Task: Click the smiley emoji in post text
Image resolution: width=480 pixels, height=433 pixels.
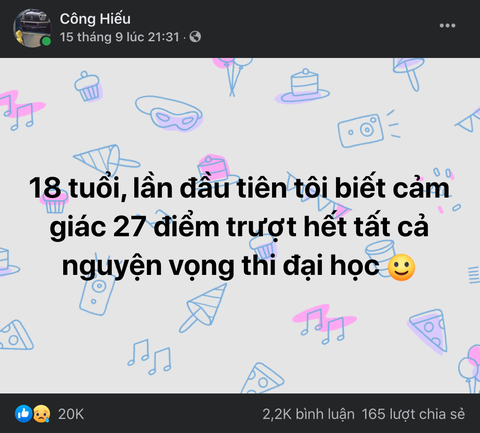Action: (x=402, y=267)
